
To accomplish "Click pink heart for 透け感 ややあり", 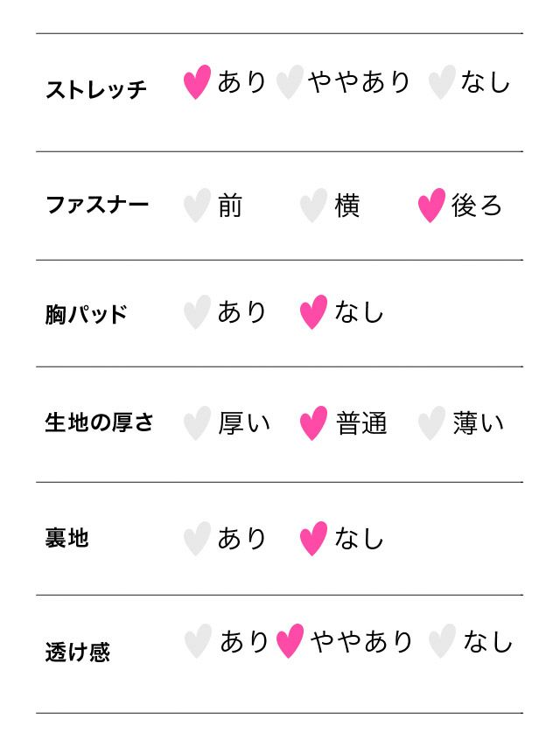I will (x=290, y=642).
